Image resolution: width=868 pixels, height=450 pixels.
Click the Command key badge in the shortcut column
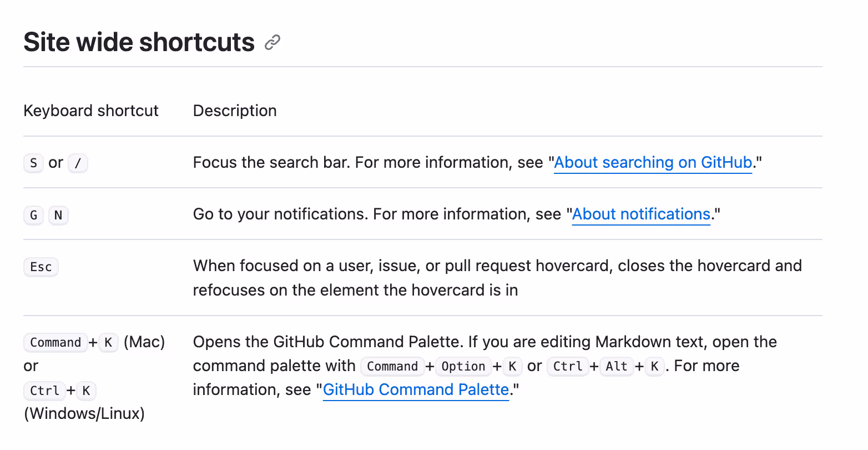pos(55,342)
